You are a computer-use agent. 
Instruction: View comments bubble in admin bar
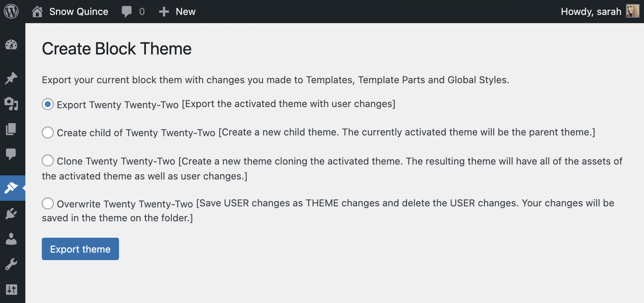pos(133,12)
